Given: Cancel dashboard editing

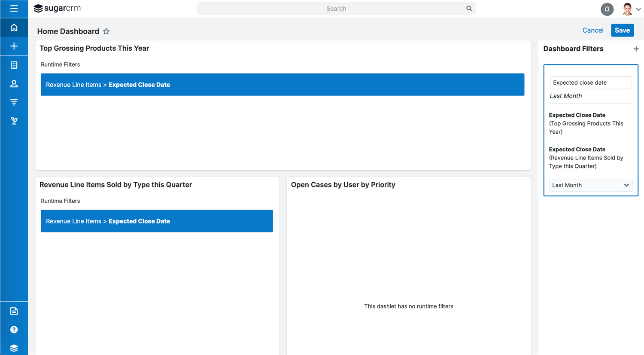Looking at the screenshot, I should coord(592,31).
